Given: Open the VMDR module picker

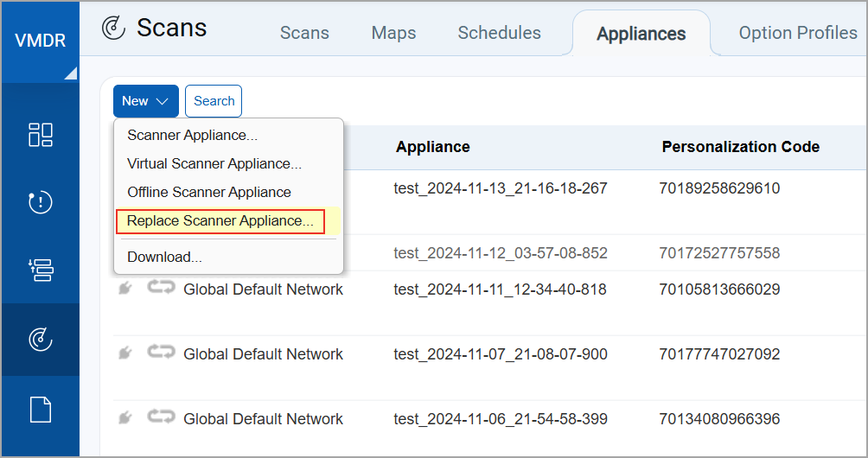Looking at the screenshot, I should (x=41, y=41).
